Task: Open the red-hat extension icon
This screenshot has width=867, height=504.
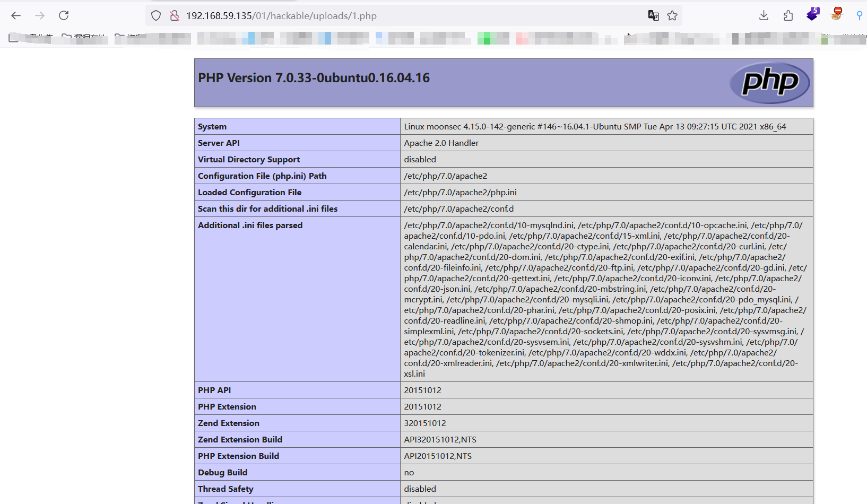Action: point(837,14)
